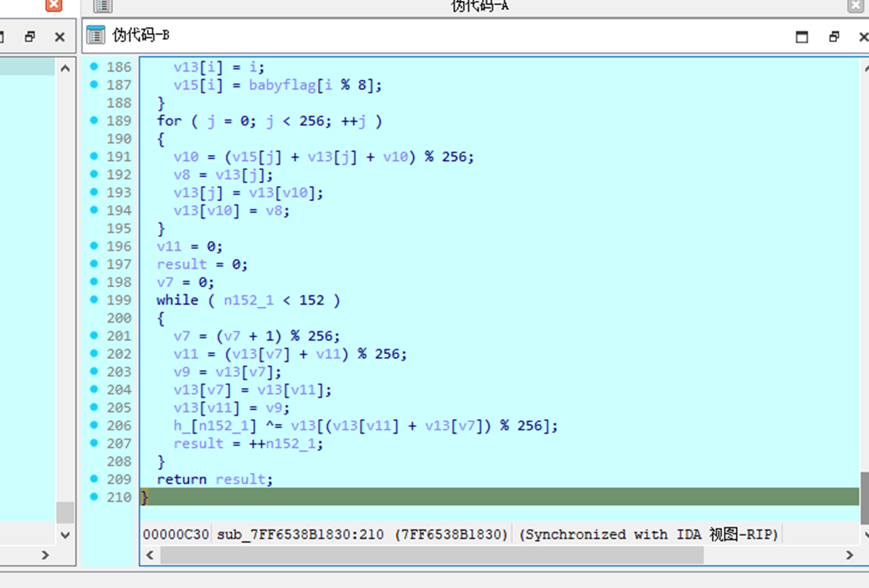This screenshot has height=588, width=869.
Task: Toggle breakpoint dot on line 199
Action: coord(94,299)
